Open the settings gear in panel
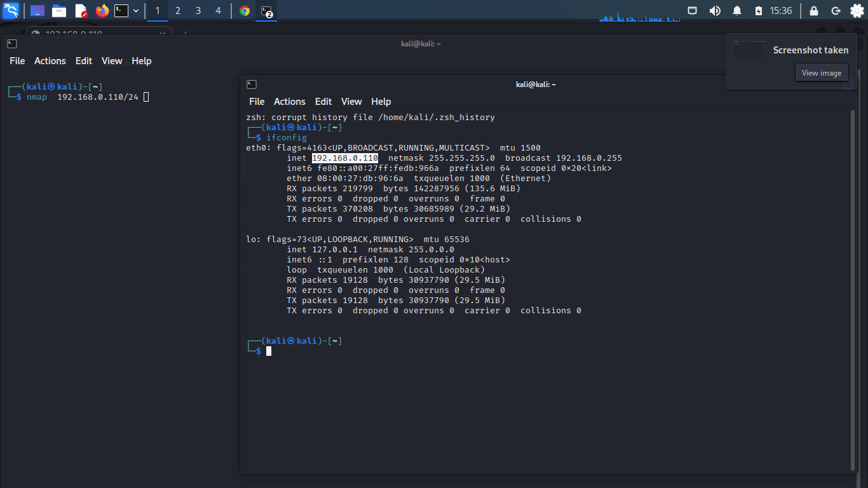The width and height of the screenshot is (868, 488). point(857,11)
